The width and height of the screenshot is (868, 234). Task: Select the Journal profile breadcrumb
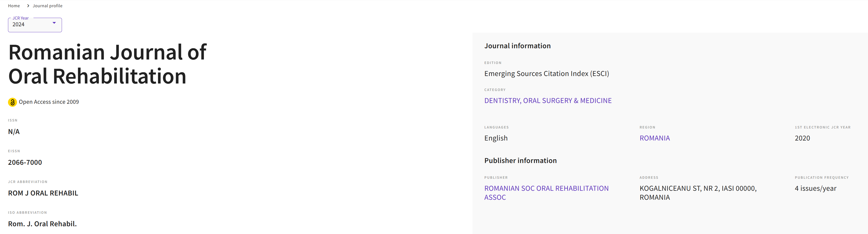tap(47, 6)
